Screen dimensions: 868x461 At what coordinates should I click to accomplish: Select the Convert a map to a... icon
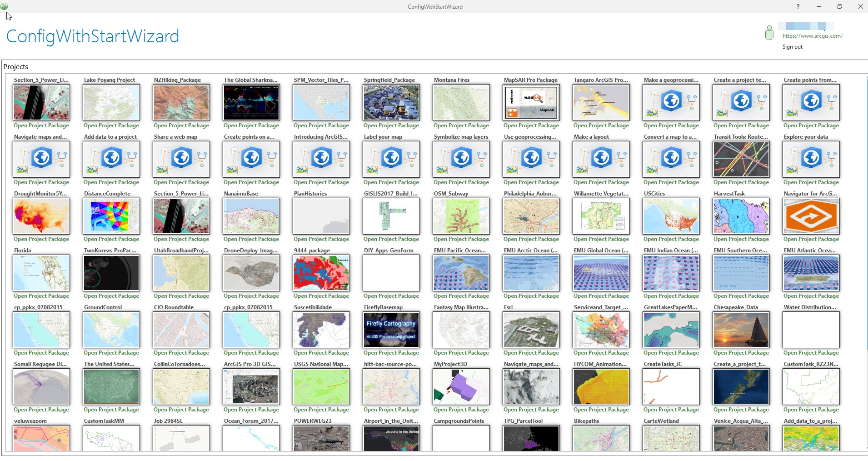pos(671,159)
